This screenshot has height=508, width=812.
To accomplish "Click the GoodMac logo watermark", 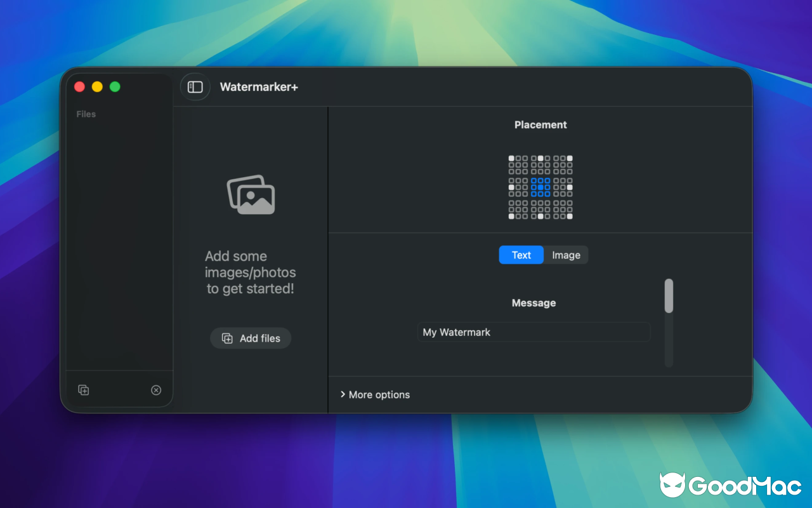I will (x=728, y=485).
